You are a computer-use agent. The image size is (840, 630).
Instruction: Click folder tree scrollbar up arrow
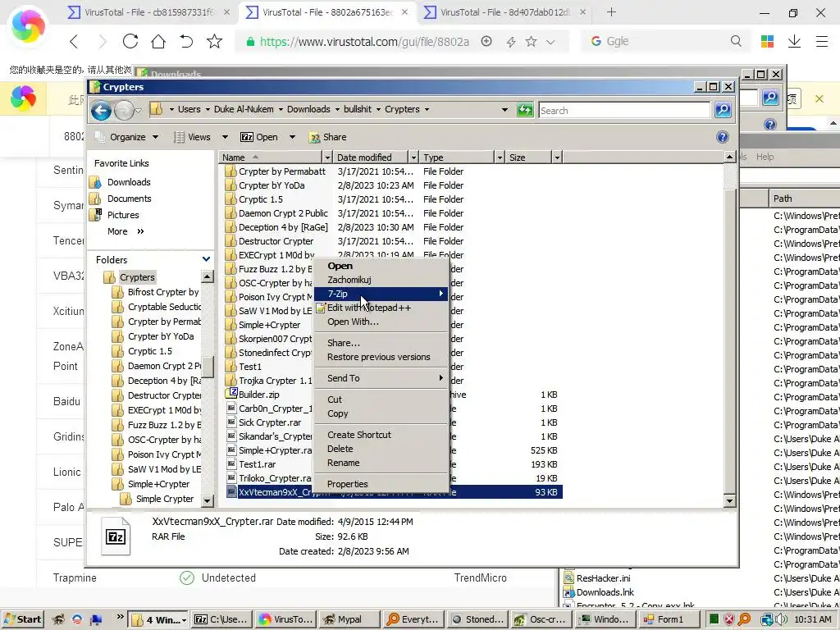[208, 276]
